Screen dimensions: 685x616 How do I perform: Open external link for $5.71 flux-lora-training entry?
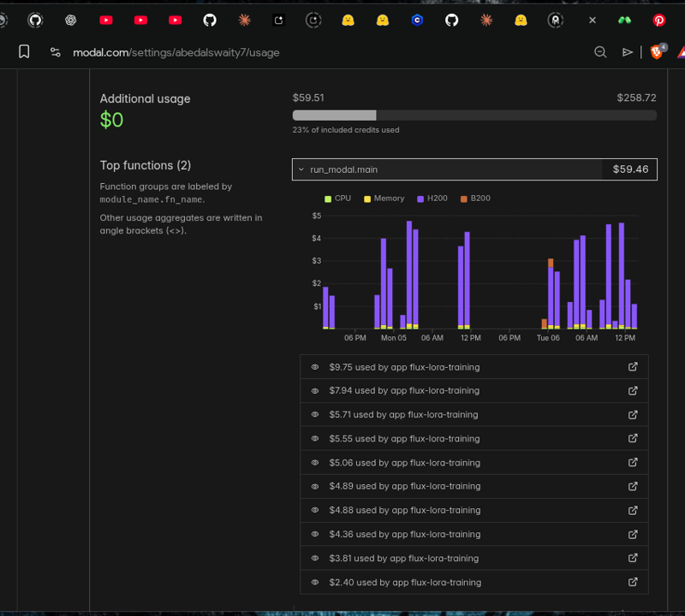[633, 415]
